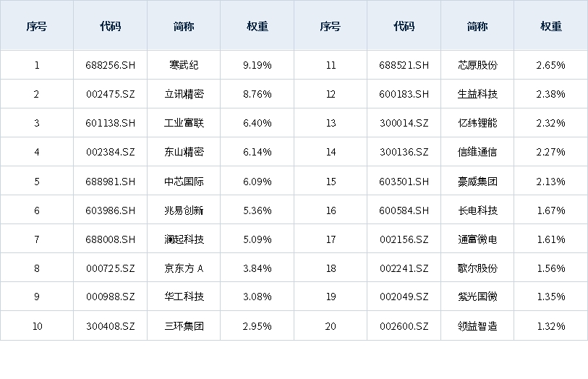Click the weight value 2.13%
The width and height of the screenshot is (588, 379).
click(551, 182)
